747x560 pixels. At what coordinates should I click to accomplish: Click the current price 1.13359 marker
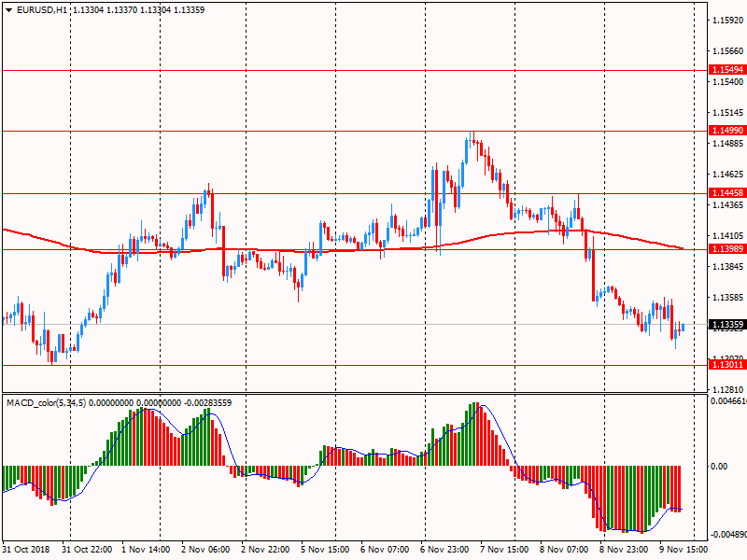[726, 325]
